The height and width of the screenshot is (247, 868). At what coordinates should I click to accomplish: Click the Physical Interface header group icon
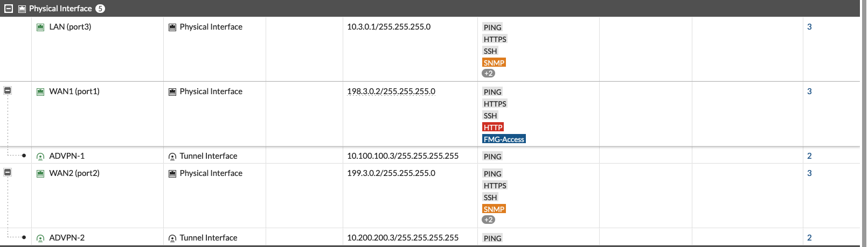[22, 9]
